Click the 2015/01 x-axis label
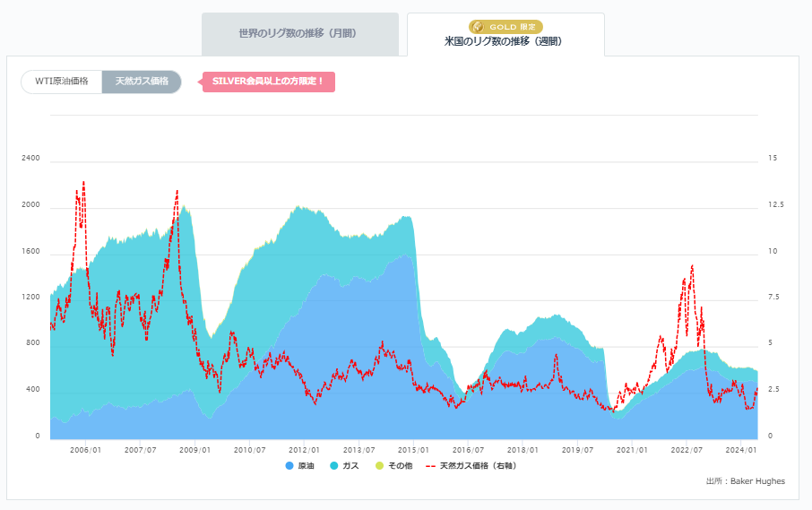 [x=413, y=451]
